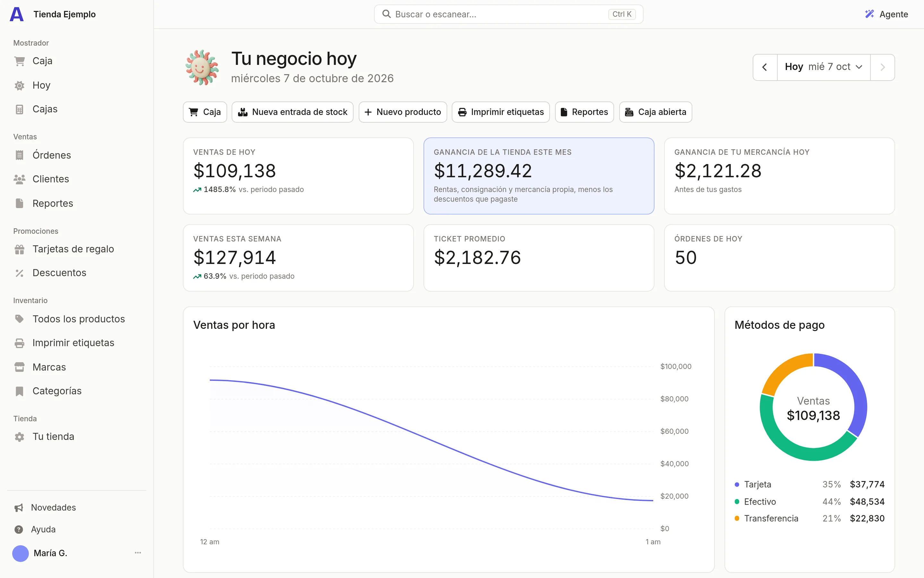924x578 pixels.
Task: Click the Tienda Ejemplo logo
Action: (x=16, y=14)
